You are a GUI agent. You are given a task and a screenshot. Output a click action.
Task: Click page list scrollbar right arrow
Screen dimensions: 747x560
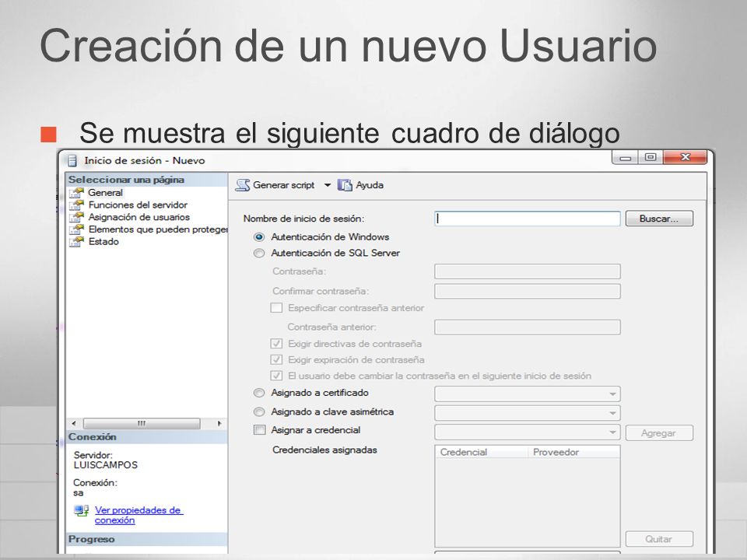(219, 423)
